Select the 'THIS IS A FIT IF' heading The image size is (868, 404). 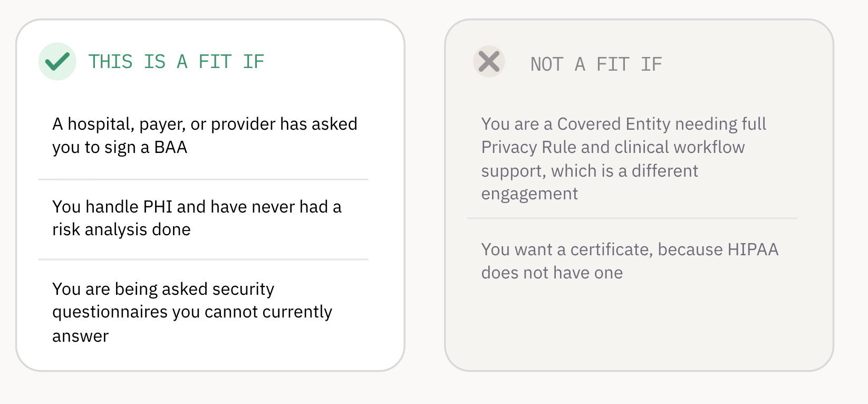176,62
